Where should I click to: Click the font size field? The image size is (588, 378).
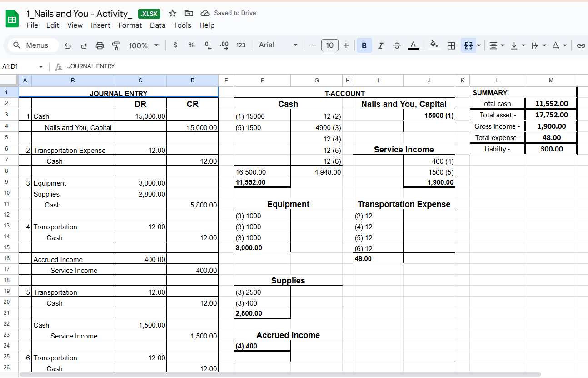coord(329,45)
